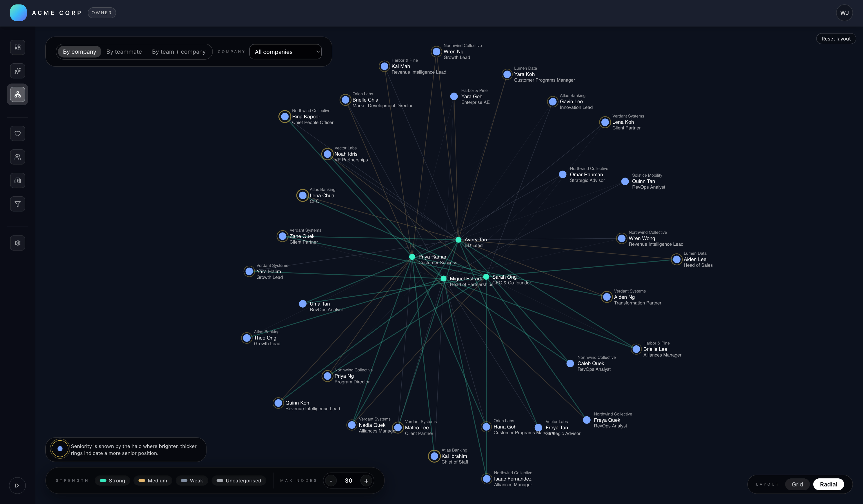Switch grouping to By team + company

click(178, 52)
